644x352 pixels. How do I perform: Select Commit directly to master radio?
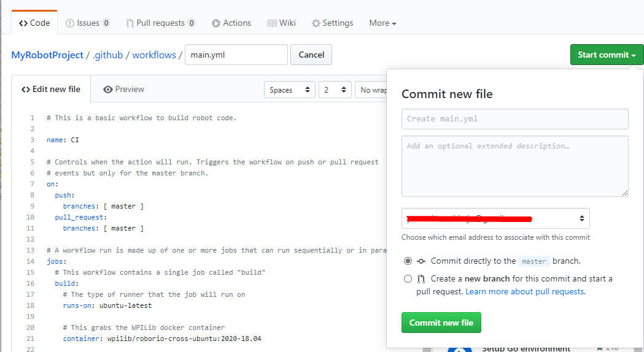(408, 261)
